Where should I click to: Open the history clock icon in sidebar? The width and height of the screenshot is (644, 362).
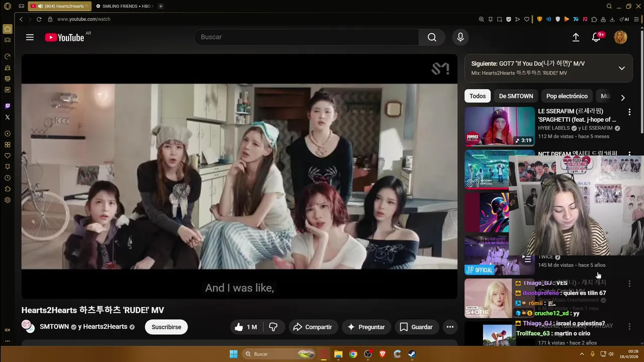pos(8,178)
